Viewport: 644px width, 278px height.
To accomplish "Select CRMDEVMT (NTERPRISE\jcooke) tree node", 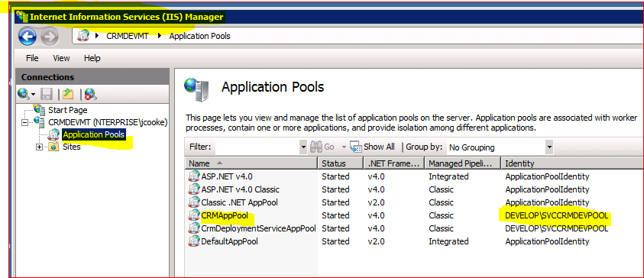I will point(108,122).
